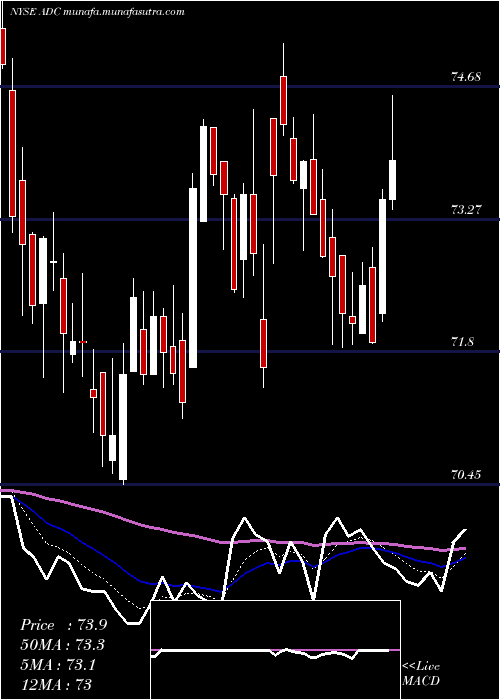
Task: Click the 50MA : 73.3 readout
Action: point(63,645)
